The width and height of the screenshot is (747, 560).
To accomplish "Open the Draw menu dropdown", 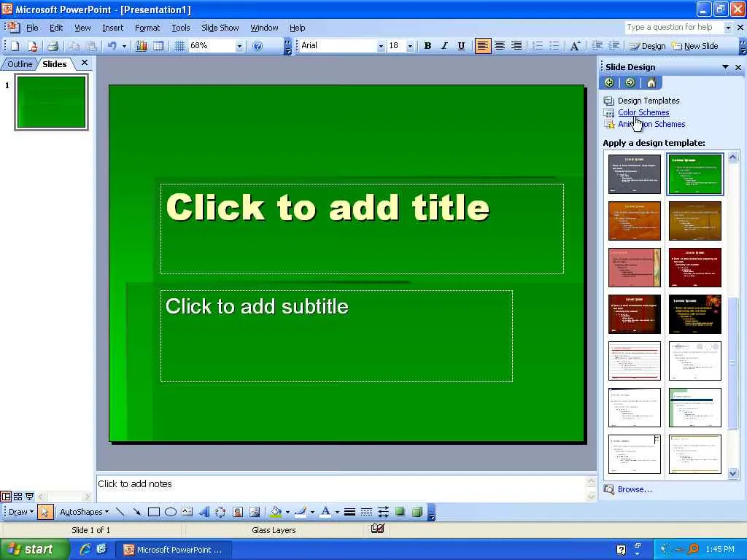I will (x=21, y=512).
